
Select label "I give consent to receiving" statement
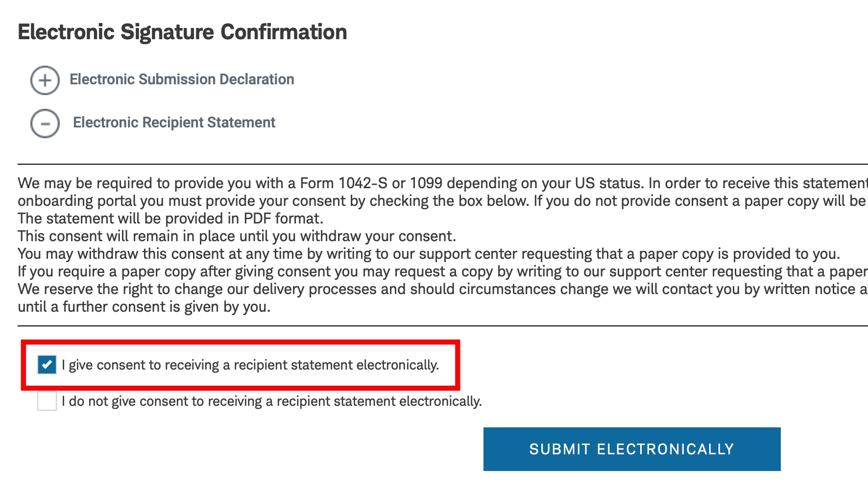coord(250,365)
